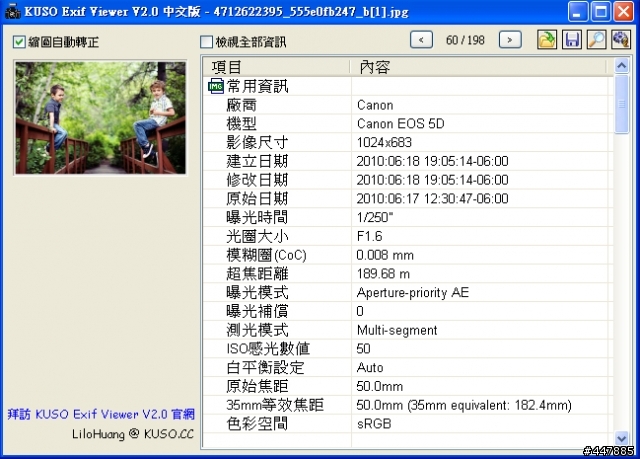Select the 機型 row label
The image size is (640, 459).
click(x=242, y=124)
